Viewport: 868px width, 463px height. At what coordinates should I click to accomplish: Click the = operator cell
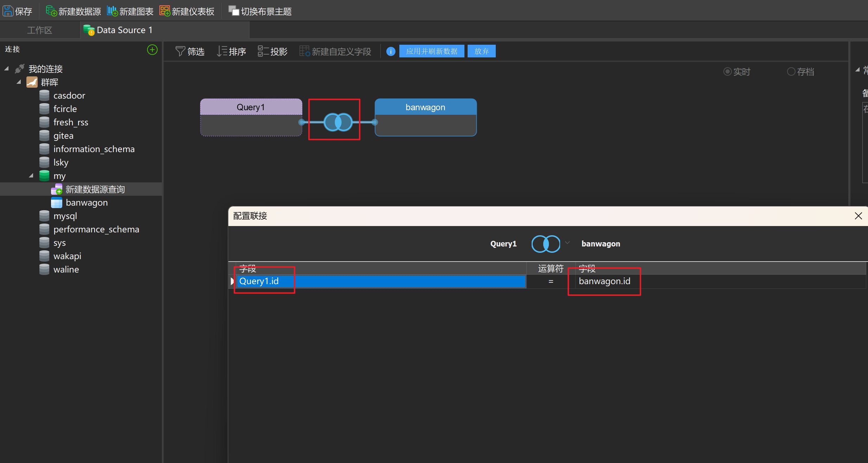(x=551, y=281)
